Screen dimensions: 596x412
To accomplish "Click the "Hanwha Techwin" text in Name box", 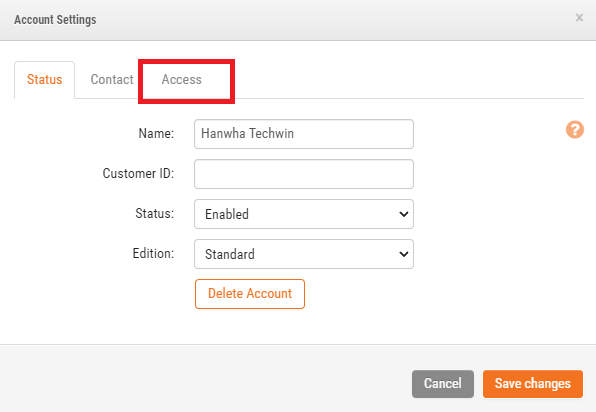I will 247,133.
